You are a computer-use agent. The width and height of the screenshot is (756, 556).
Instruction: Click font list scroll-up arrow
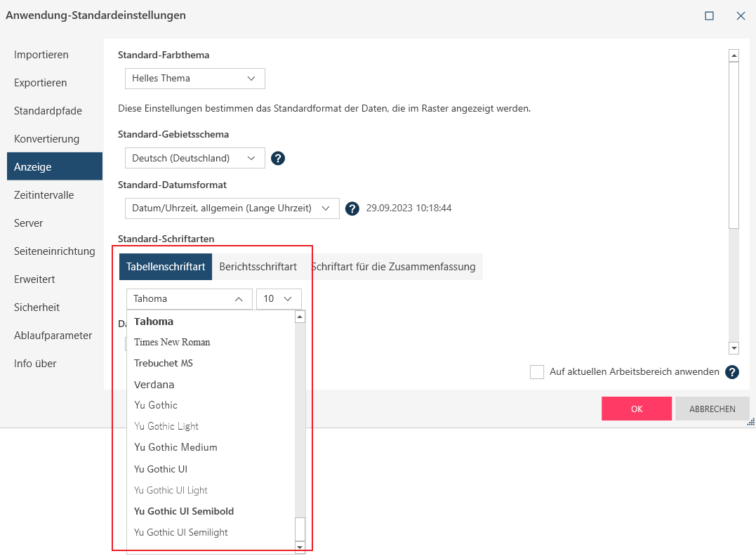(300, 317)
